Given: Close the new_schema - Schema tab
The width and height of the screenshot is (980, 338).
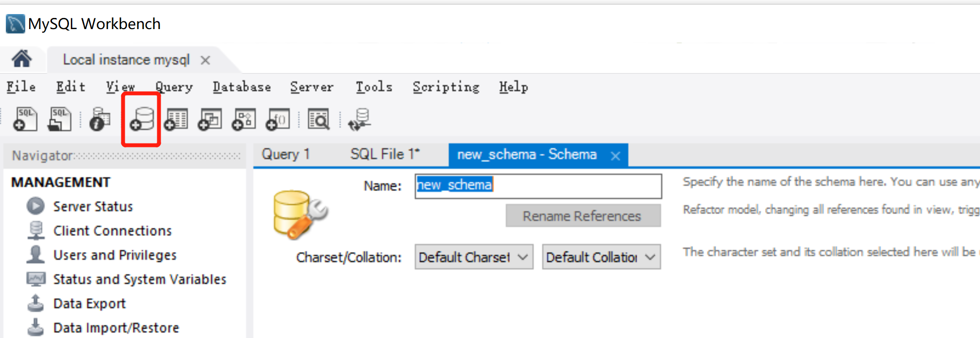Looking at the screenshot, I should (x=615, y=156).
